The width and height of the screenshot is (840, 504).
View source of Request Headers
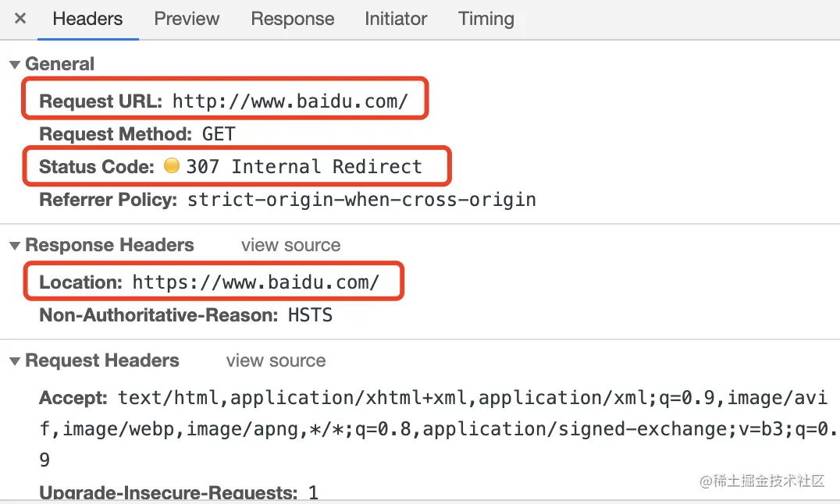tap(276, 361)
